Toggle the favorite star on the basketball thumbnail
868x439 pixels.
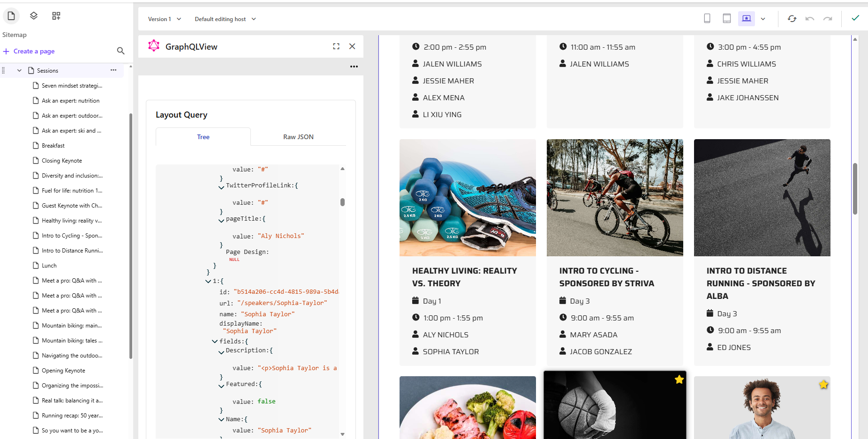point(679,379)
